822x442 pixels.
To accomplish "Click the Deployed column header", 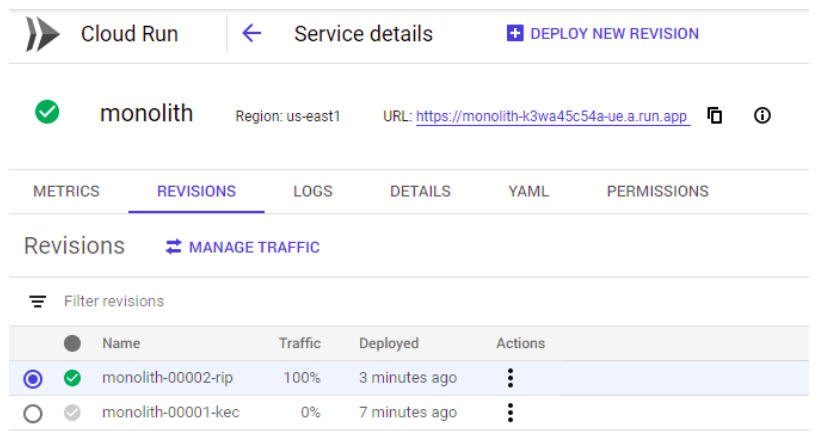I will (x=388, y=343).
